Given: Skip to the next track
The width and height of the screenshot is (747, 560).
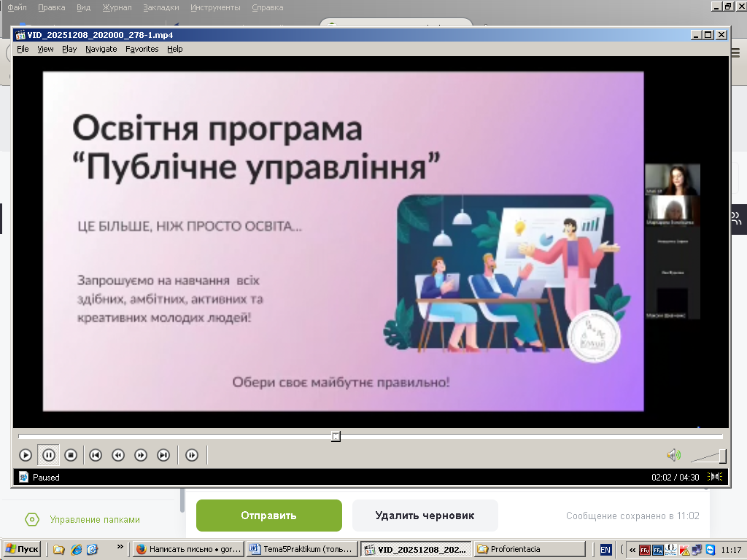Looking at the screenshot, I should [x=163, y=455].
